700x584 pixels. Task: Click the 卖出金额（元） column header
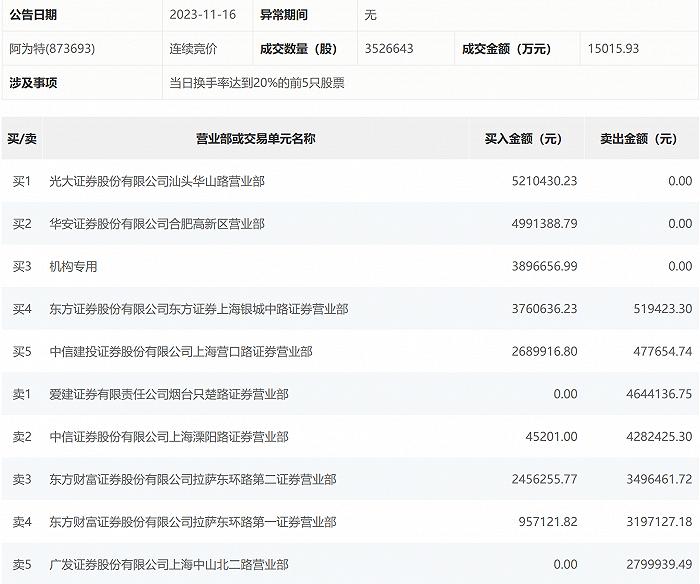[x=638, y=138]
